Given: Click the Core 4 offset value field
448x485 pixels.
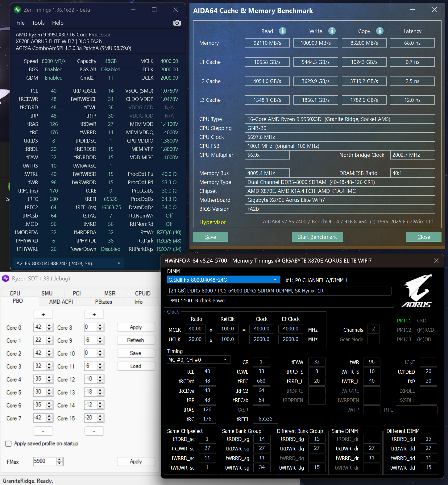Looking at the screenshot, I should tap(40, 379).
